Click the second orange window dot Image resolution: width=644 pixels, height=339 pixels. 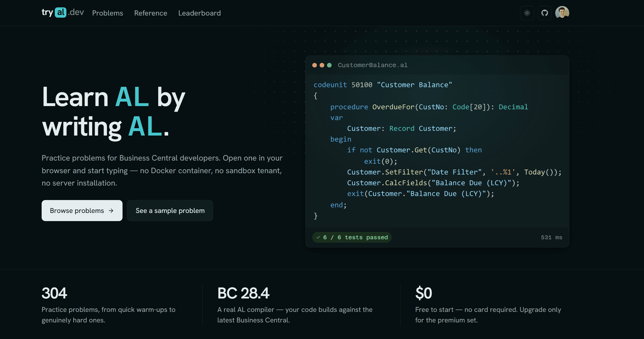[322, 65]
